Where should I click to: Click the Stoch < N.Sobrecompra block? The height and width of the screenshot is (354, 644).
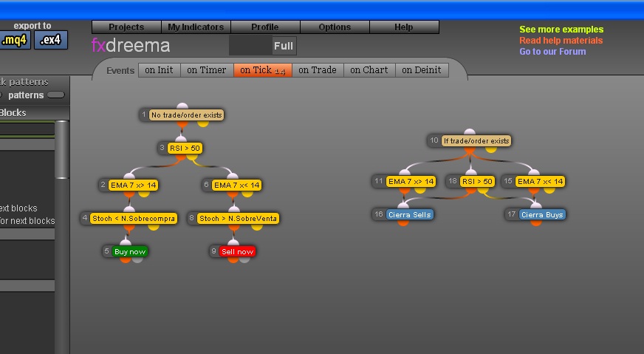coord(134,218)
